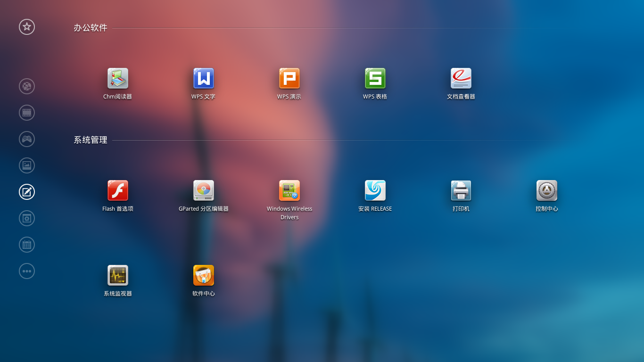Show the three-dots others category
Screen dimensions: 644x362
point(27,271)
